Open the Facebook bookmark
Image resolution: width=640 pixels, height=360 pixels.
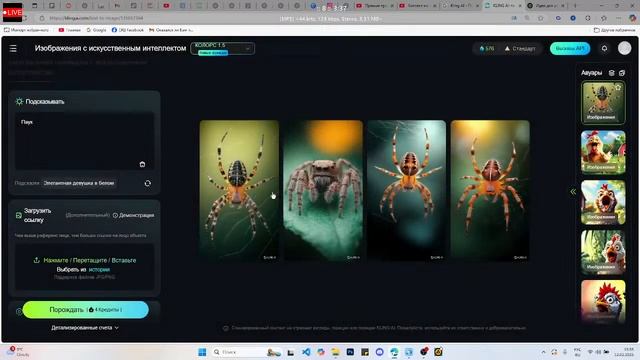128,30
